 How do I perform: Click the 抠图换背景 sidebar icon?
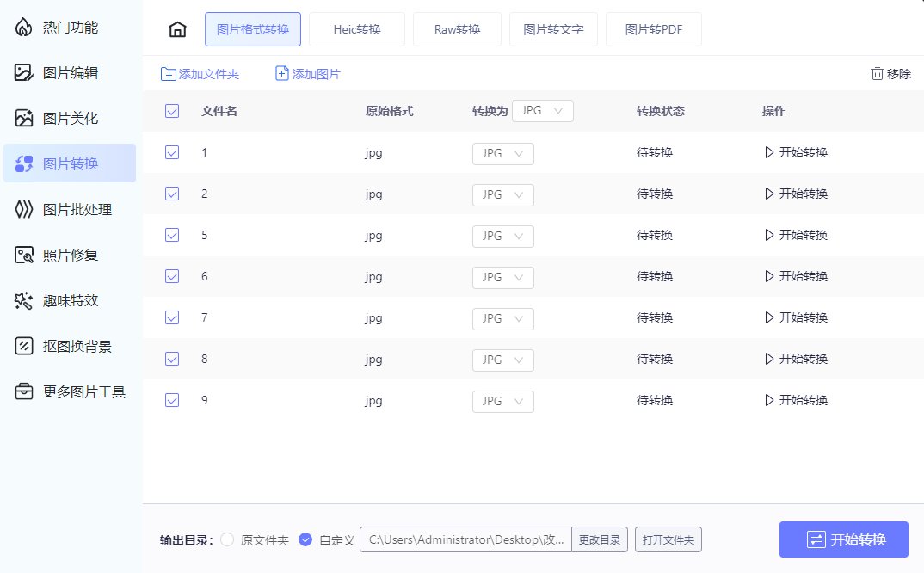pyautogui.click(x=23, y=346)
